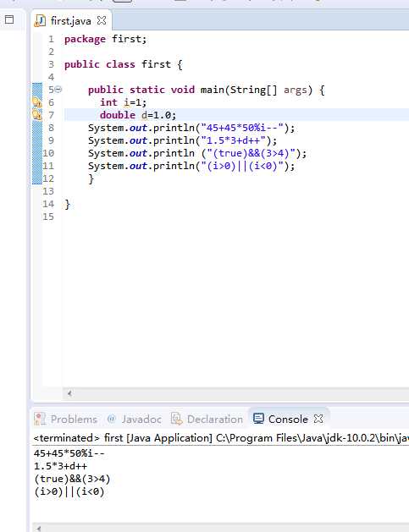Click the println "(true)&&(3>4)" statement
Image resolution: width=409 pixels, height=532 pixels.
point(197,153)
